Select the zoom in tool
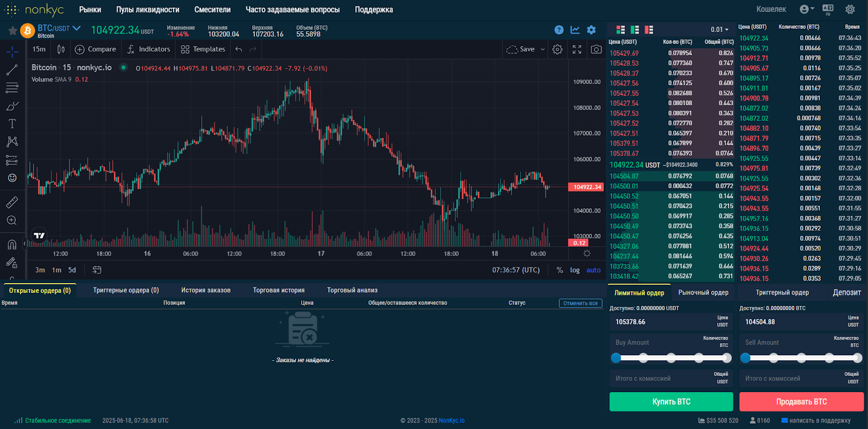Image resolution: width=868 pixels, height=429 pixels. point(12,220)
